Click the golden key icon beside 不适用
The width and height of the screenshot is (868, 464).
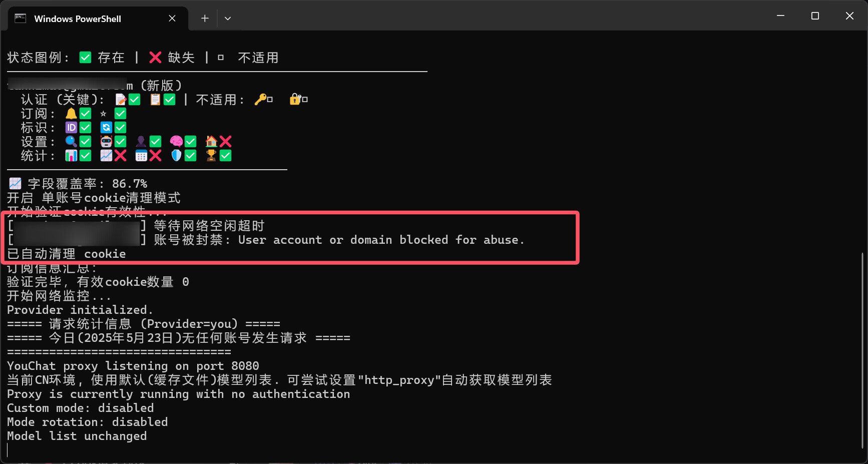click(x=260, y=100)
